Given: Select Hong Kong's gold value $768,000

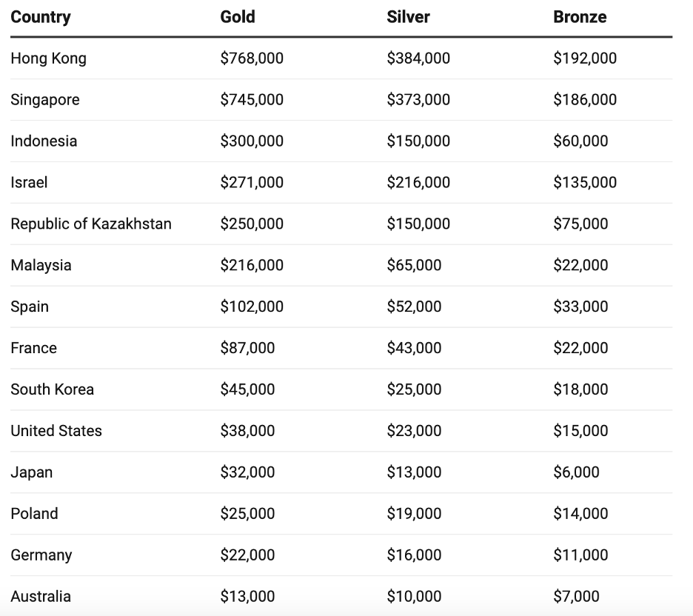Looking at the screenshot, I should (252, 58).
